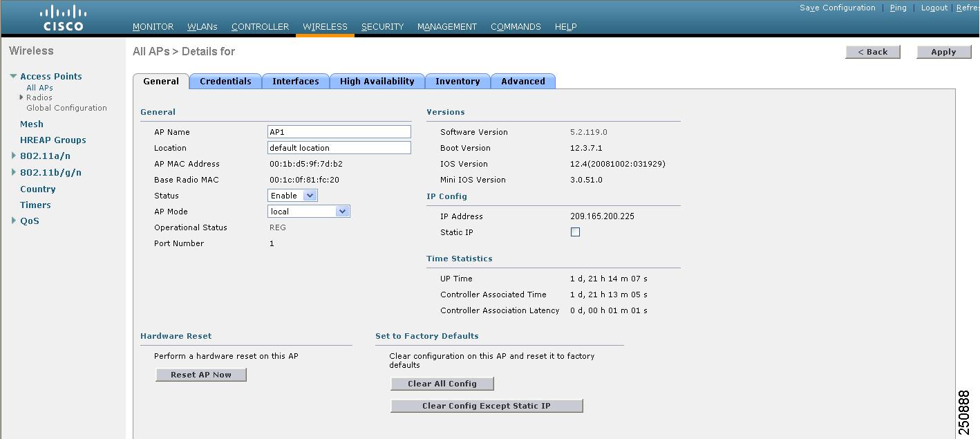Screen dimensions: 980x439
Task: Click inside the AP Name input field
Action: coord(339,131)
